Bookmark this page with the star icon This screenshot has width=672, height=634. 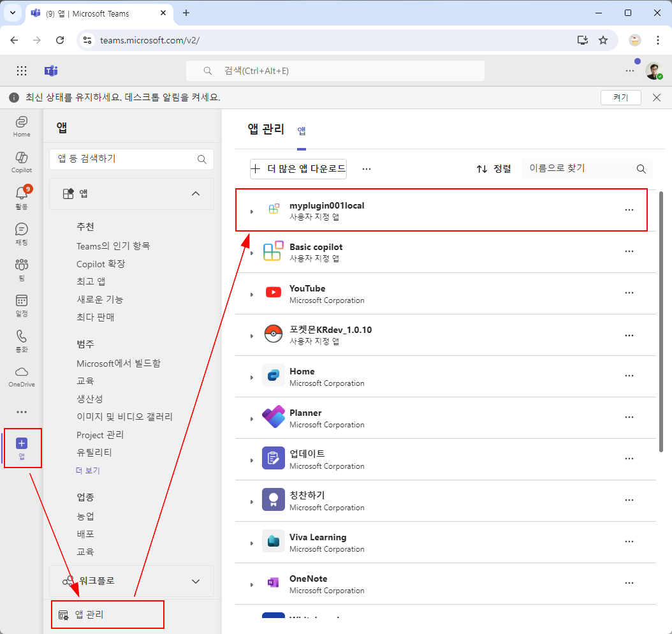(603, 40)
